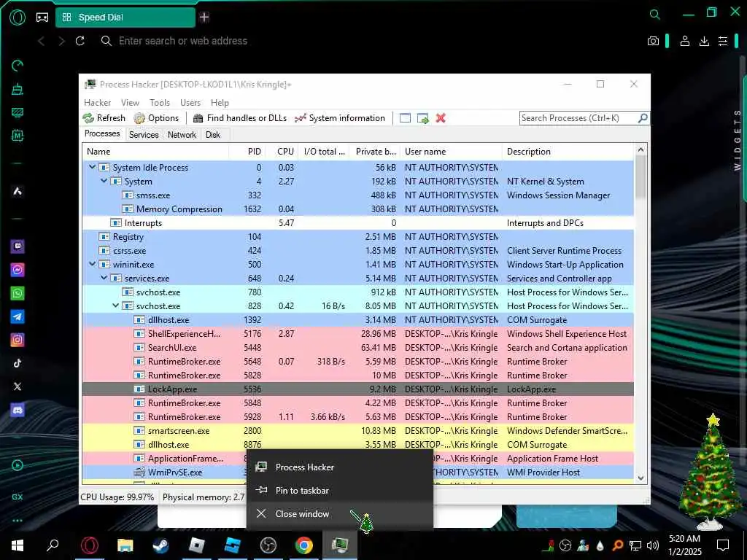The width and height of the screenshot is (747, 560).
Task: Switch to the Services tab
Action: click(x=144, y=135)
